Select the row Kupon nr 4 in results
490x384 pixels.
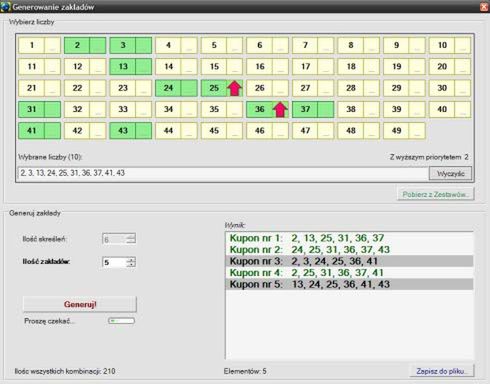pyautogui.click(x=349, y=273)
